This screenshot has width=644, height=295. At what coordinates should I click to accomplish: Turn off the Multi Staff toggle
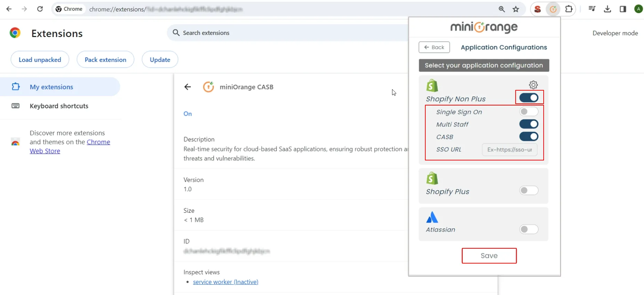529,124
